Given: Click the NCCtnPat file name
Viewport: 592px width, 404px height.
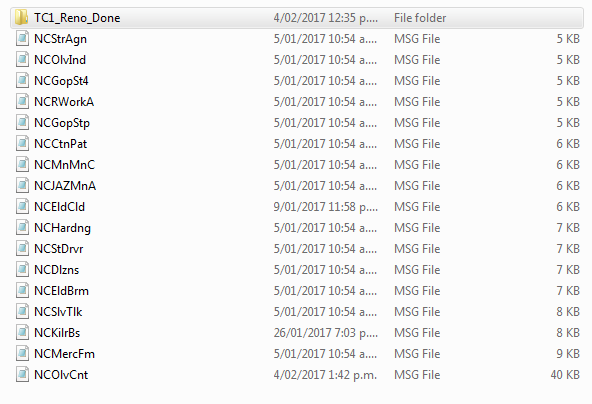Looking at the screenshot, I should [60, 144].
